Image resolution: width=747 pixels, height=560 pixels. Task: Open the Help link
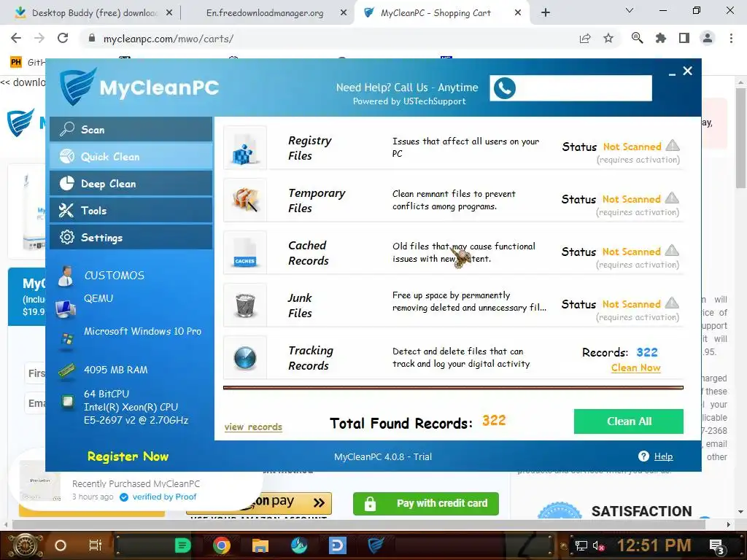663,456
